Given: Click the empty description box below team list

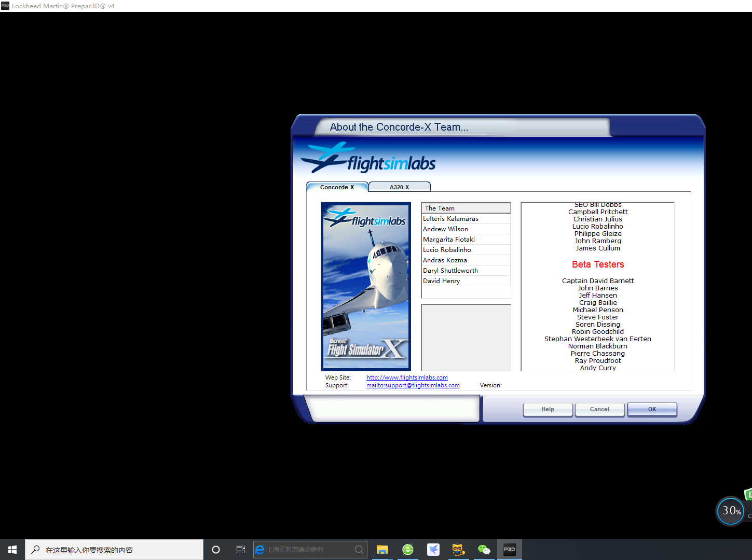Looking at the screenshot, I should (466, 338).
